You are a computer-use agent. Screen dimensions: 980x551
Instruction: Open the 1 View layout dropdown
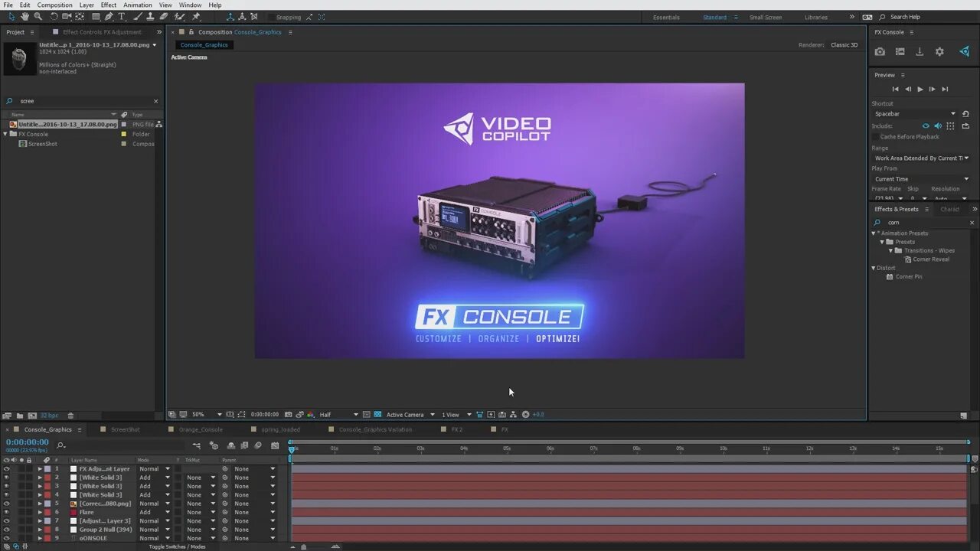(456, 415)
